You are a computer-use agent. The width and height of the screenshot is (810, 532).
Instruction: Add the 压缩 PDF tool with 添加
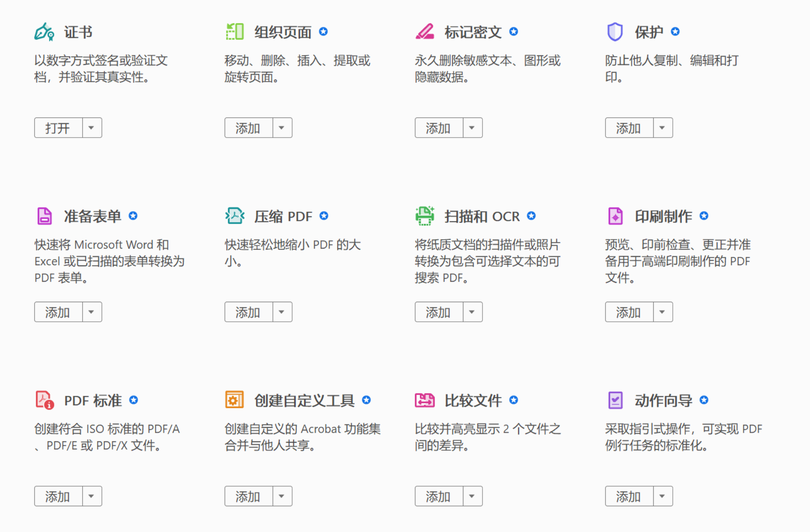tap(249, 312)
